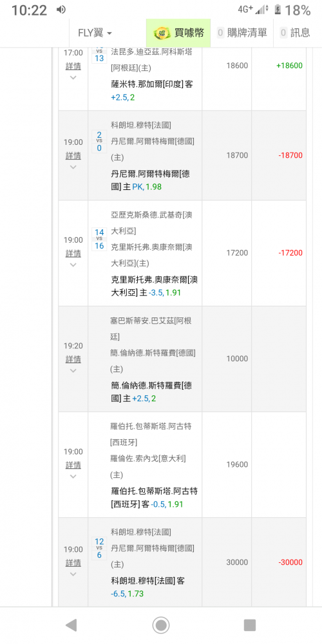Tap the coin icon beside 買噱幣
This screenshot has height=644, width=322.
pyautogui.click(x=163, y=33)
